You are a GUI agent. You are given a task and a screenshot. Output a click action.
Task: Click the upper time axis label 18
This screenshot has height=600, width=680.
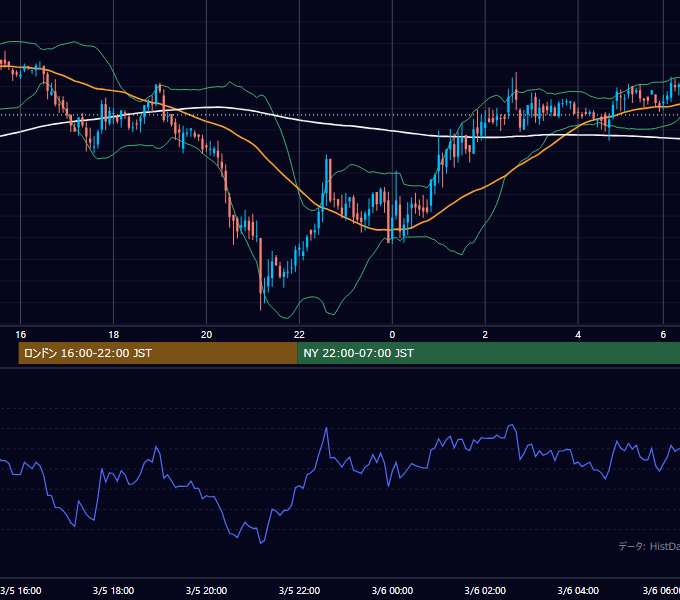tap(114, 335)
